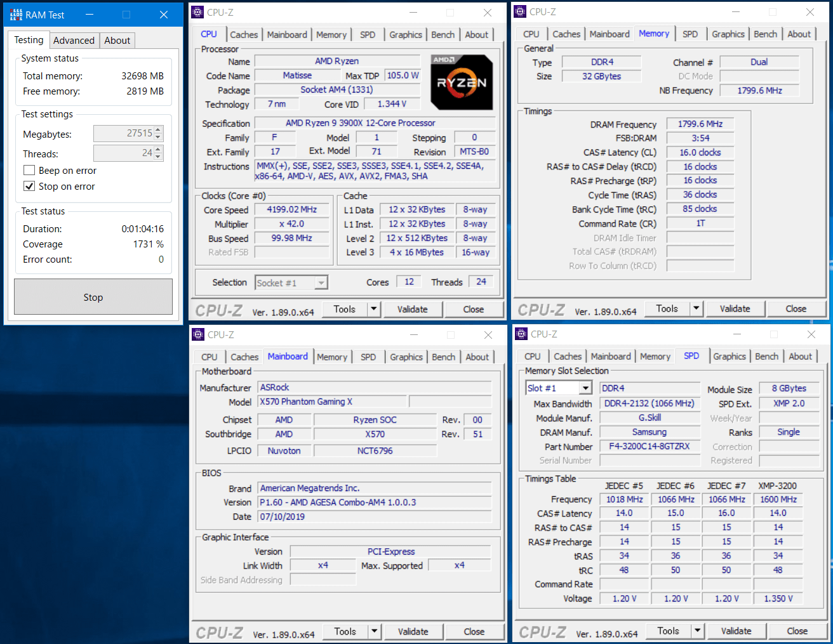The height and width of the screenshot is (644, 833).
Task: Click the CPU-Z icon in the SPD window title bar
Action: pos(521,334)
